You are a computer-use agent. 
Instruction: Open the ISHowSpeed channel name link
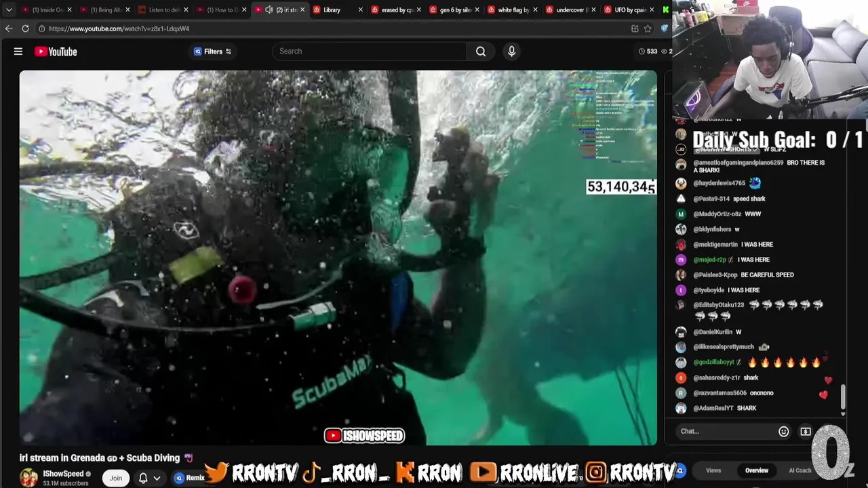[x=63, y=474]
